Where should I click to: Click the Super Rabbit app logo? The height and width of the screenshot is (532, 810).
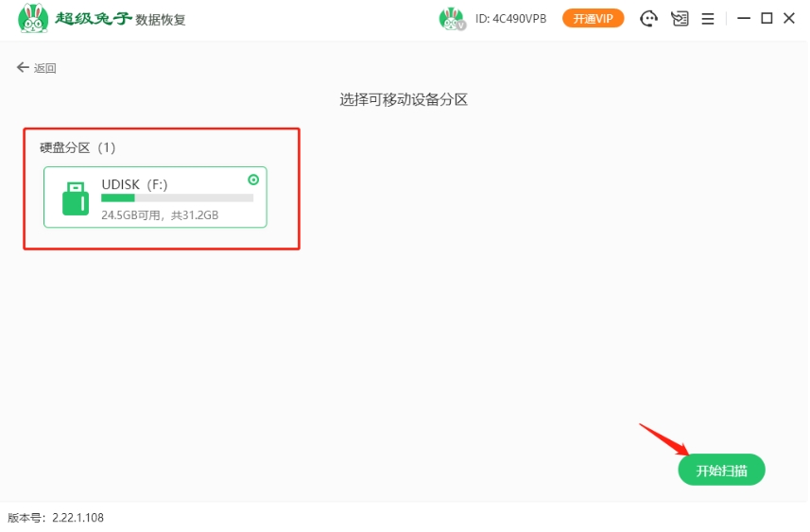coord(33,19)
